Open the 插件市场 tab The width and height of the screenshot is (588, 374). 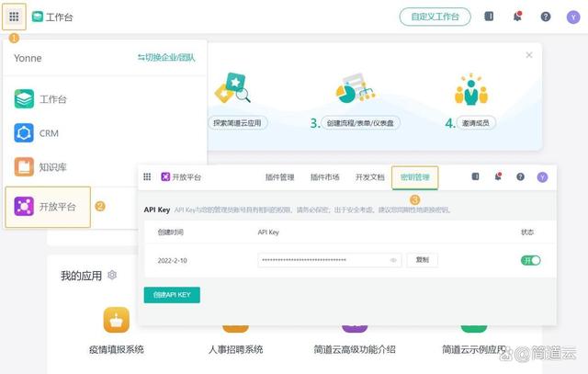324,177
